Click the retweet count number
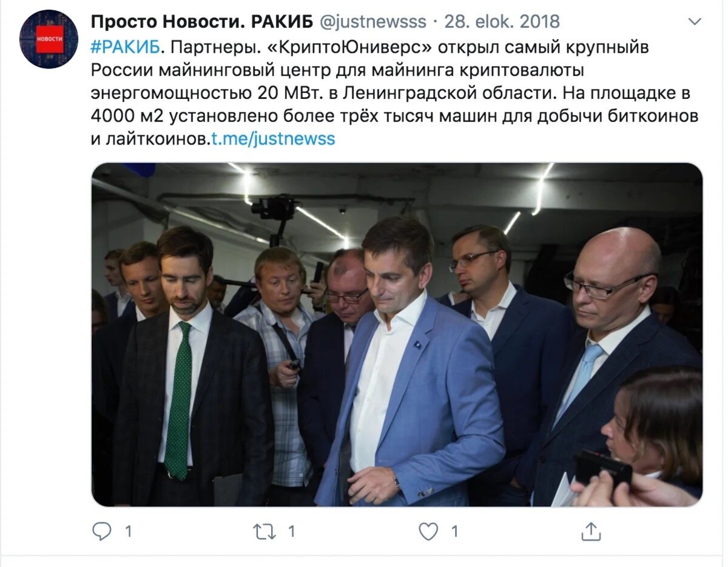The image size is (728, 567). pyautogui.click(x=291, y=532)
